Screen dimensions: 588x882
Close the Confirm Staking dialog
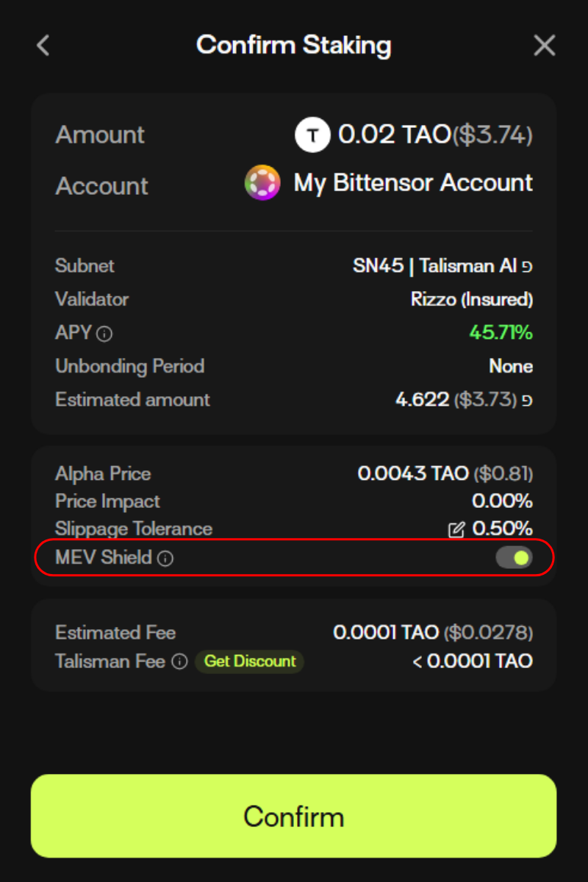(x=544, y=46)
